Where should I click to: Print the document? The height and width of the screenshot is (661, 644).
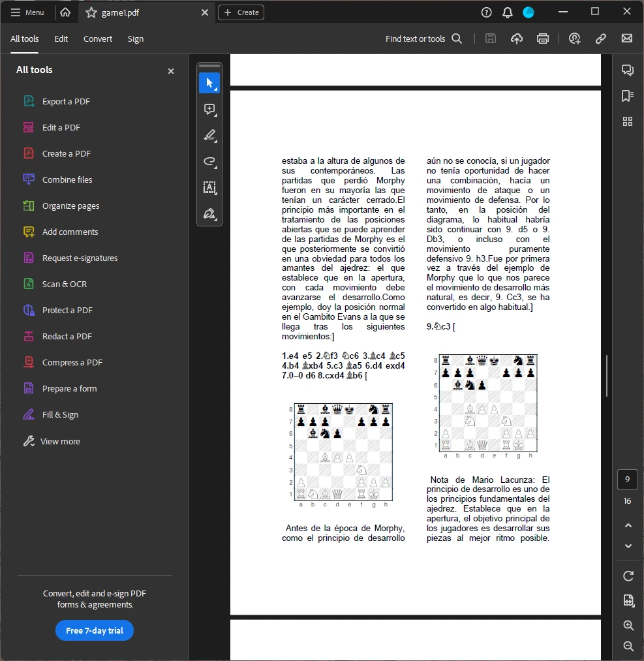tap(543, 38)
